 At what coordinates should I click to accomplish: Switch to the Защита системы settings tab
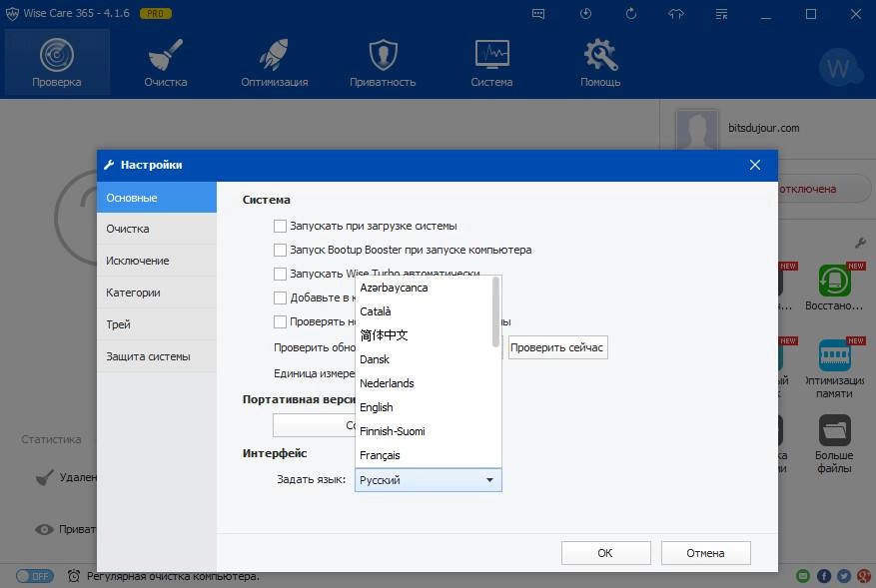click(x=157, y=356)
